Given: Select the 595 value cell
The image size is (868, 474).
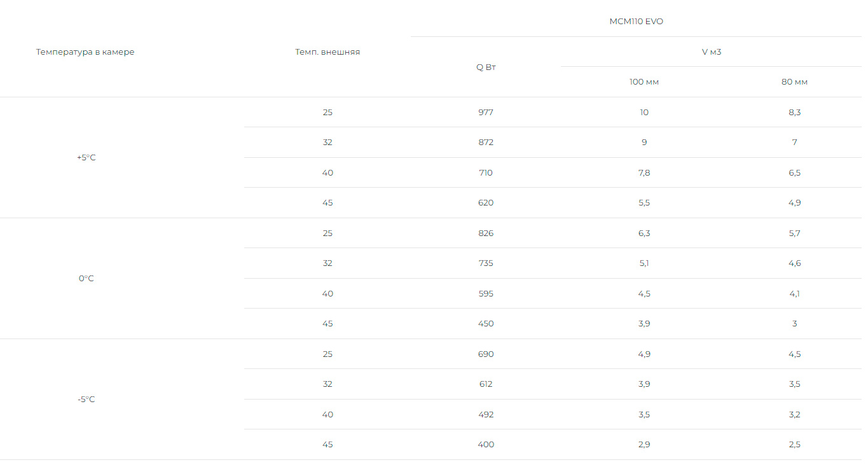Looking at the screenshot, I should pos(486,294).
